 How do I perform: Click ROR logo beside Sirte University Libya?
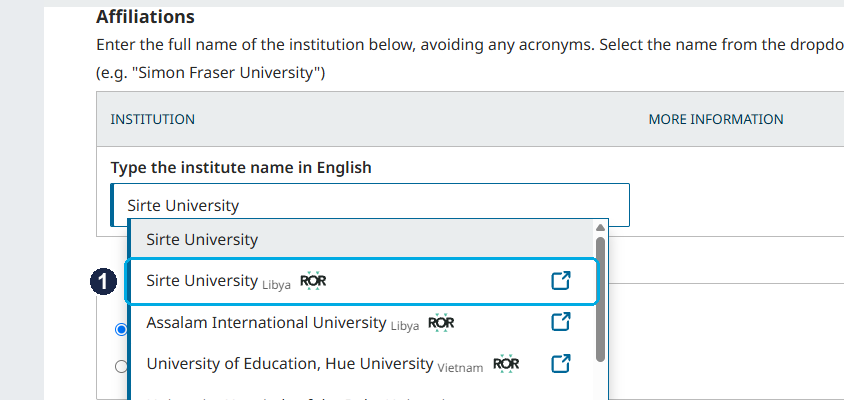(313, 281)
